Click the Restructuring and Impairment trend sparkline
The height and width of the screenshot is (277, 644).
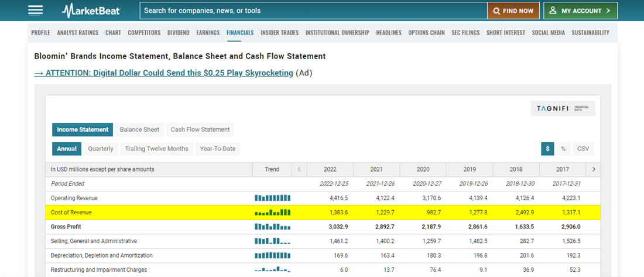coord(272,269)
